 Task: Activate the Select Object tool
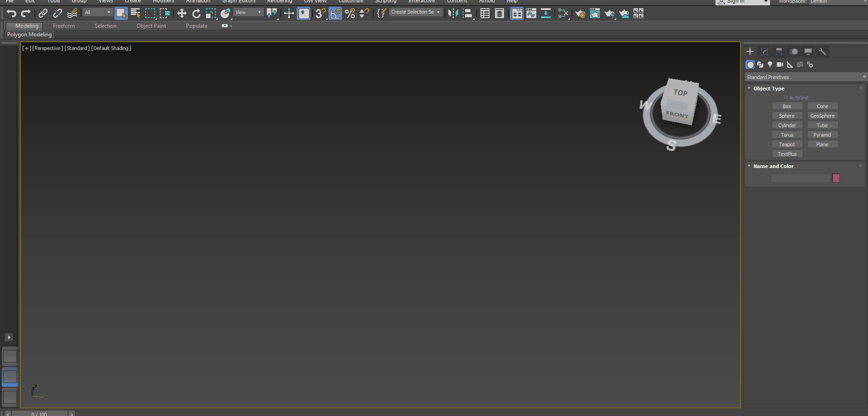(x=121, y=13)
